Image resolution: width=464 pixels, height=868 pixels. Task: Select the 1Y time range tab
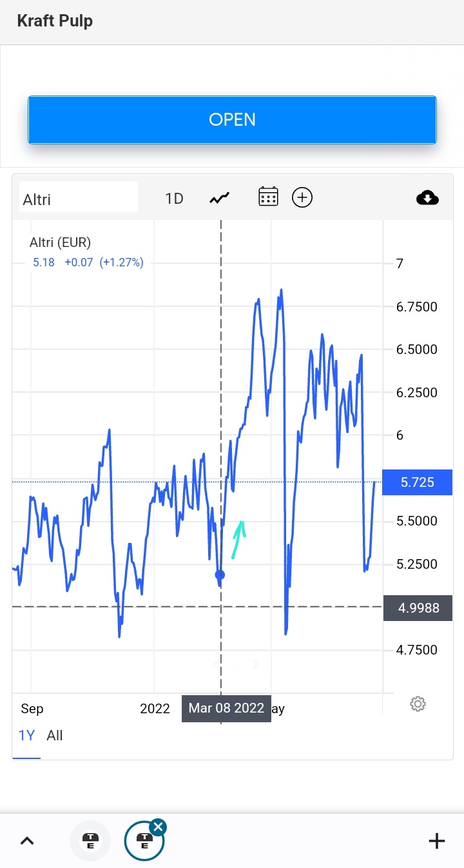pyautogui.click(x=26, y=736)
